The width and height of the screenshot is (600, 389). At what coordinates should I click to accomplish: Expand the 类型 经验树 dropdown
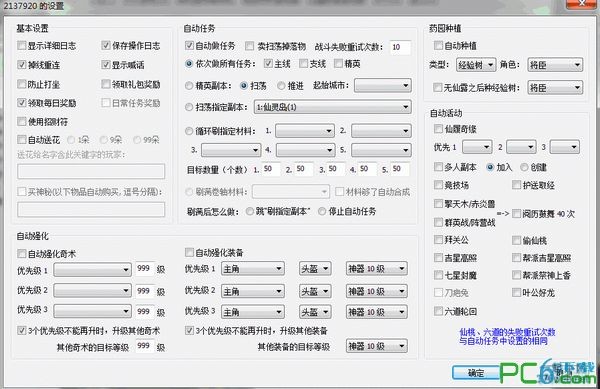click(x=476, y=65)
